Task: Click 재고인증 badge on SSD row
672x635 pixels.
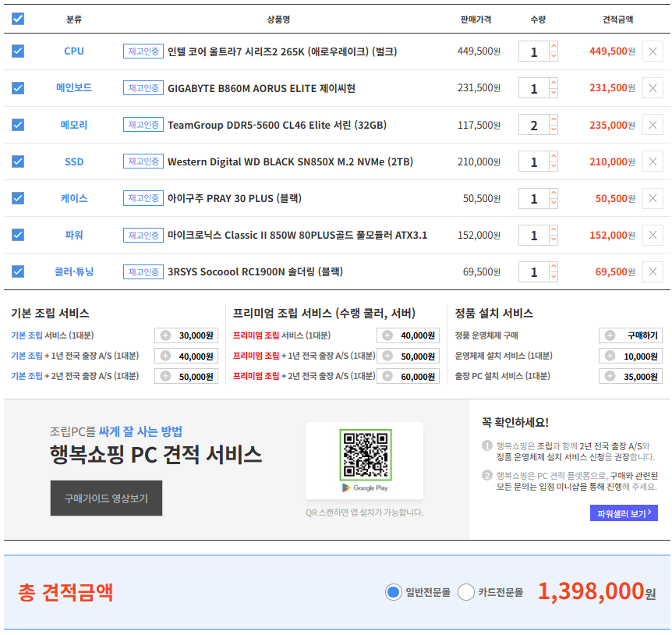Action: pyautogui.click(x=143, y=161)
